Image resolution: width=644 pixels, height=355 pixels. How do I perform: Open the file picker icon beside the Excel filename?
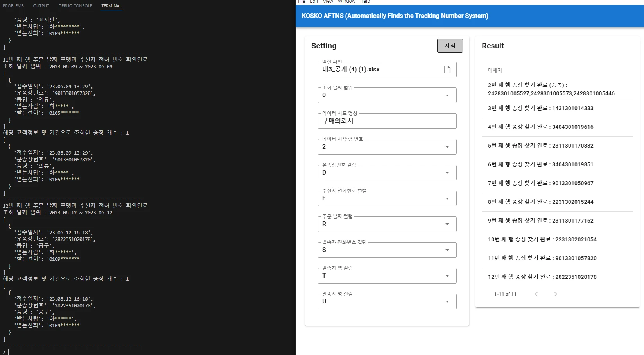(447, 69)
